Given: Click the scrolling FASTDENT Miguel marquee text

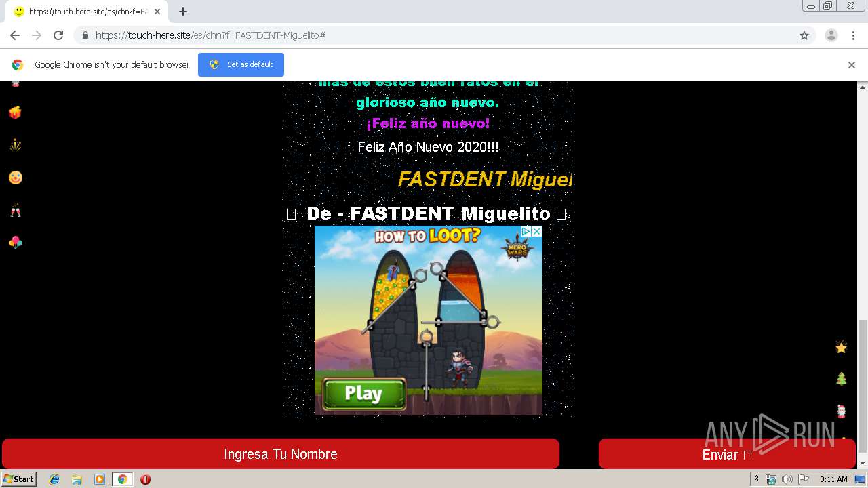Looking at the screenshot, I should tap(485, 180).
